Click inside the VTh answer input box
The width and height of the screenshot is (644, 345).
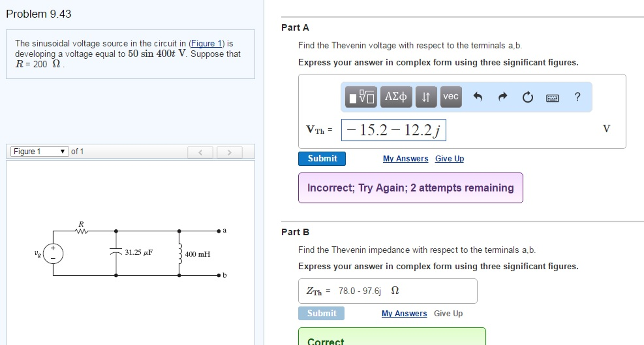(393, 130)
